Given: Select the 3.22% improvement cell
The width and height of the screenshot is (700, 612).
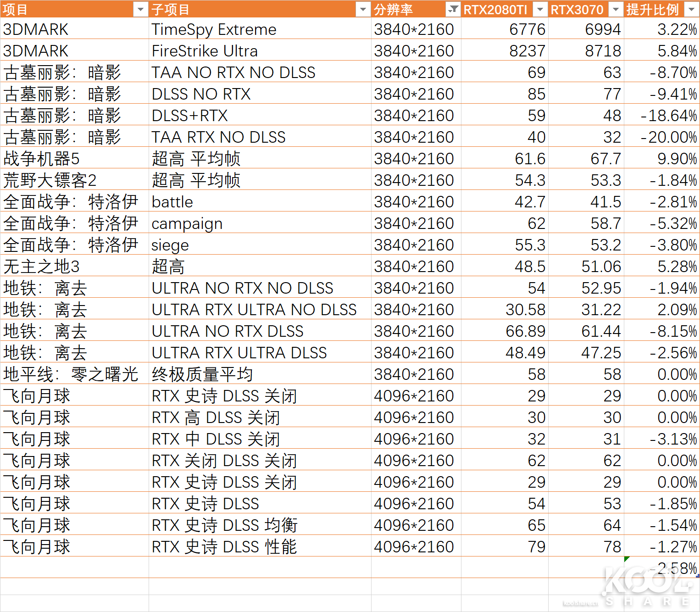Looking at the screenshot, I should coord(662,28).
